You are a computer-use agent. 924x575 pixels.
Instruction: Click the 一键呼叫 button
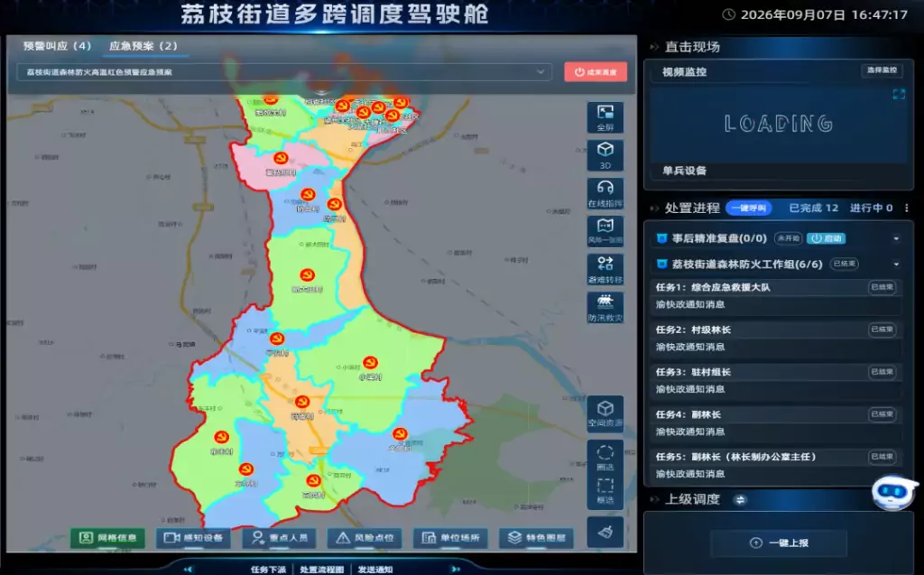[749, 209]
